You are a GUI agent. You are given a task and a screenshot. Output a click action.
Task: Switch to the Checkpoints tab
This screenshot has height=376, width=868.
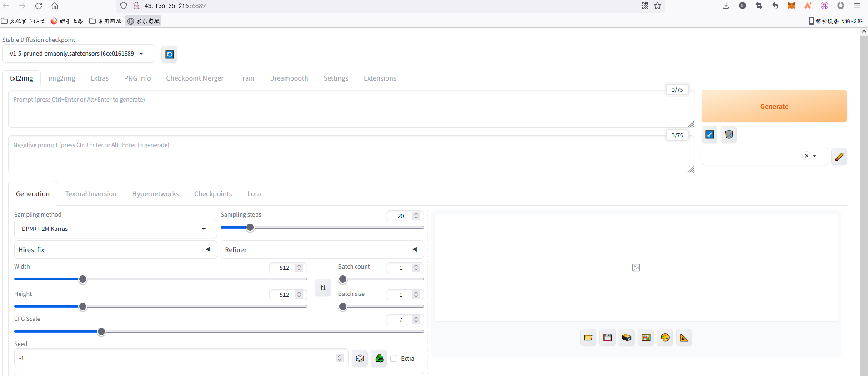(213, 194)
